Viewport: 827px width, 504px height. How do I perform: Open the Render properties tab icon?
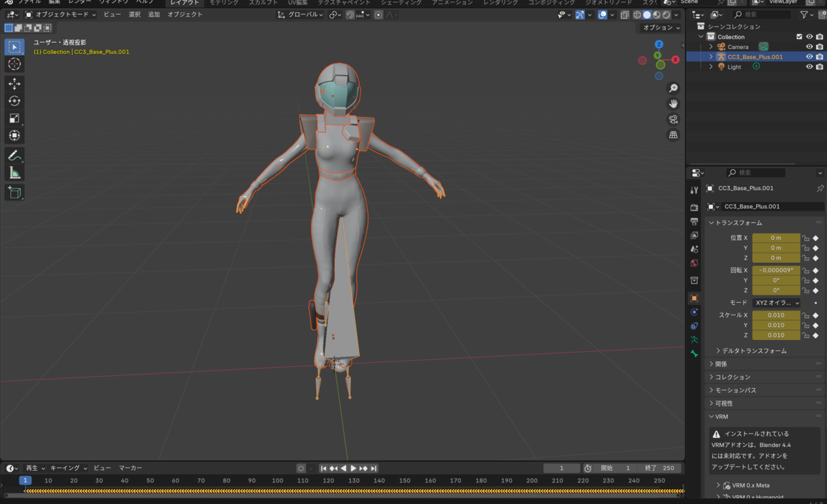pyautogui.click(x=694, y=207)
